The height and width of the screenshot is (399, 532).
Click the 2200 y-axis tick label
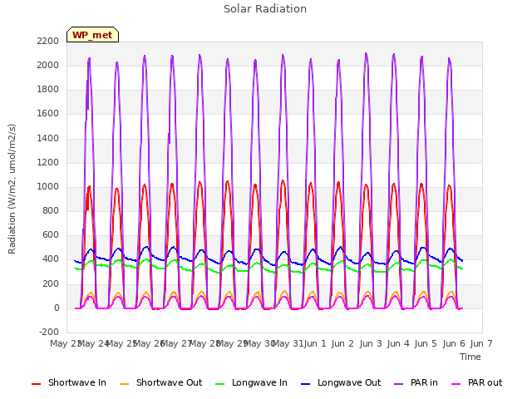(48, 41)
